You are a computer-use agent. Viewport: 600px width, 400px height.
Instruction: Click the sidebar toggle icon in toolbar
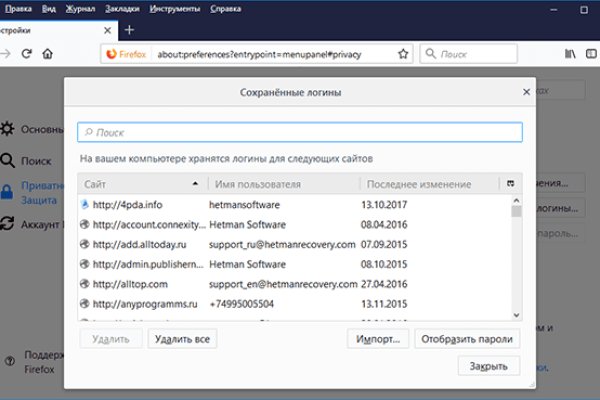pyautogui.click(x=592, y=53)
